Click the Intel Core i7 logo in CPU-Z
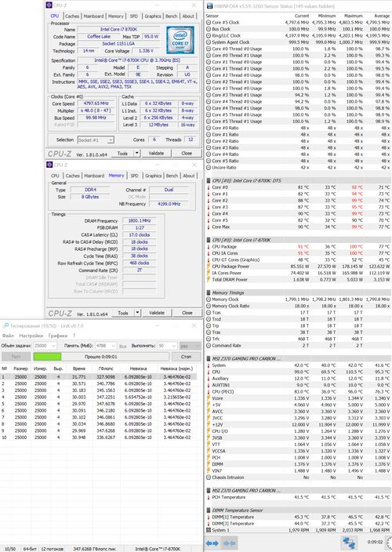This screenshot has width=392, height=552. click(x=180, y=40)
